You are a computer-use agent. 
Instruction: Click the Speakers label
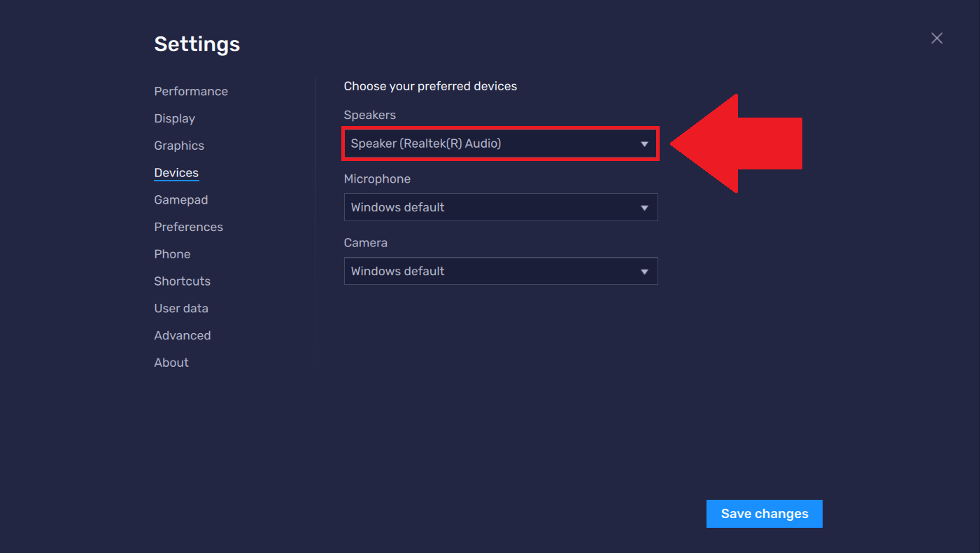pyautogui.click(x=369, y=115)
